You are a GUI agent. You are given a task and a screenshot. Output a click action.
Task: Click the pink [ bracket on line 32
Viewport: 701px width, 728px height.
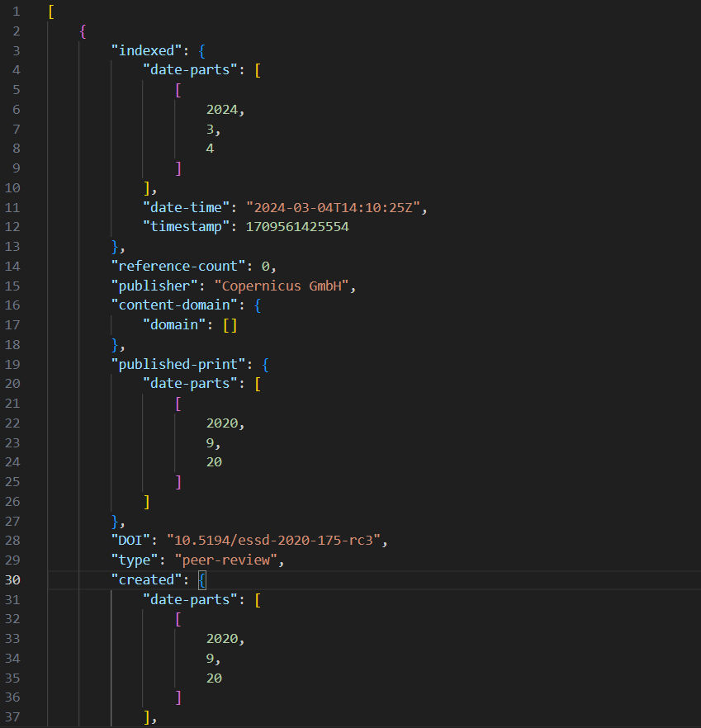178,619
